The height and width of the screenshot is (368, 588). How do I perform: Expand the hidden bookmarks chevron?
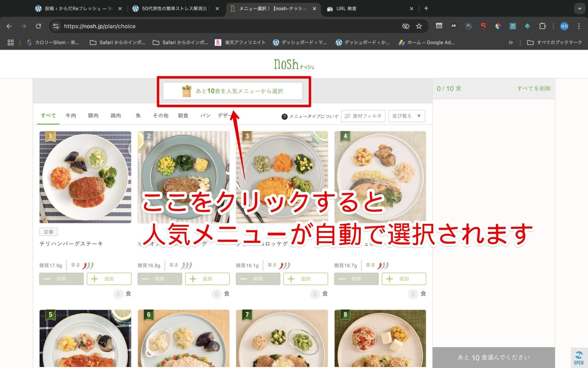pos(510,42)
